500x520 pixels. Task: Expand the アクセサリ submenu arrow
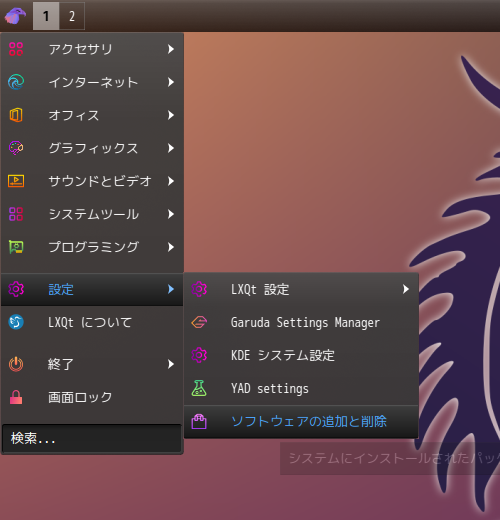pos(171,49)
